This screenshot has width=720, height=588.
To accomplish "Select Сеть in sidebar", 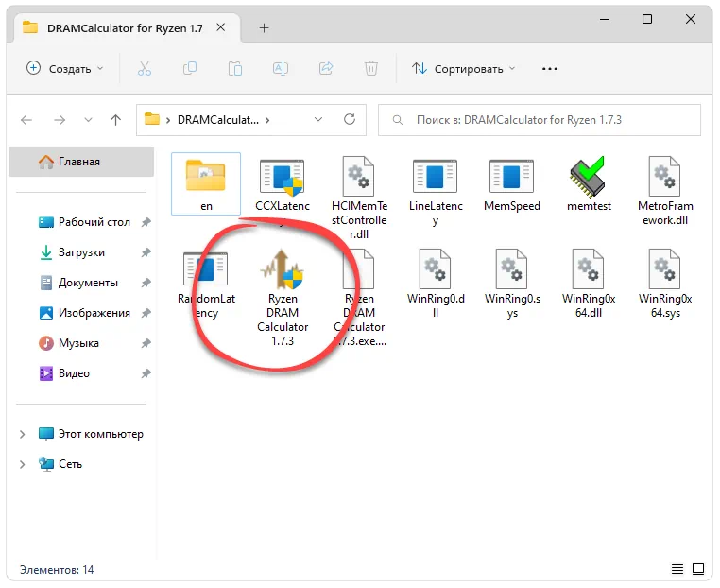I will [60, 464].
